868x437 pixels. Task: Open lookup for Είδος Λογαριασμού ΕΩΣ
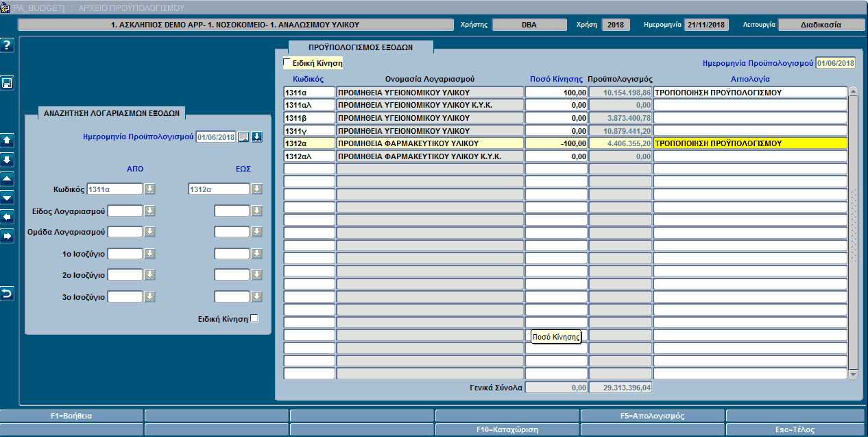256,211
